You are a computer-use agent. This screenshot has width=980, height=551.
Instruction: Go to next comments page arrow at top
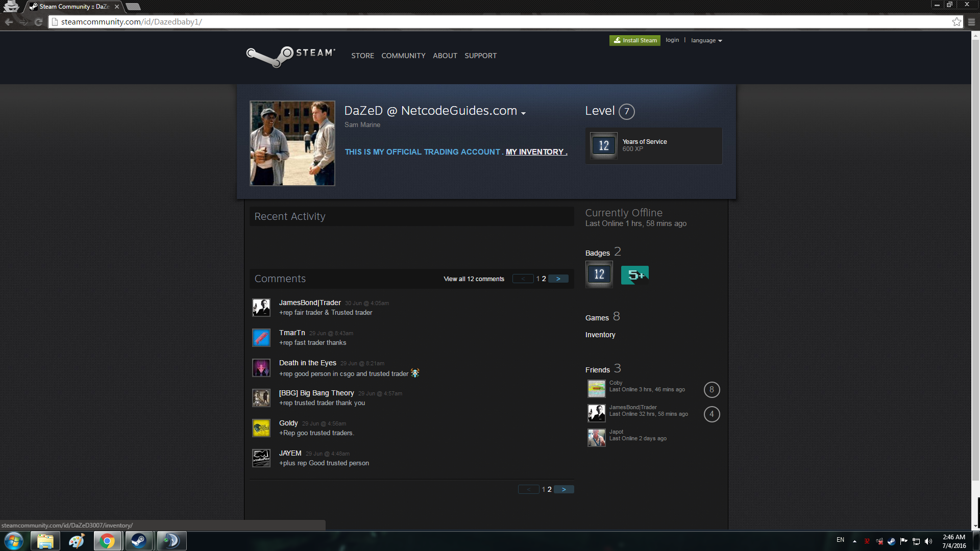pyautogui.click(x=558, y=279)
